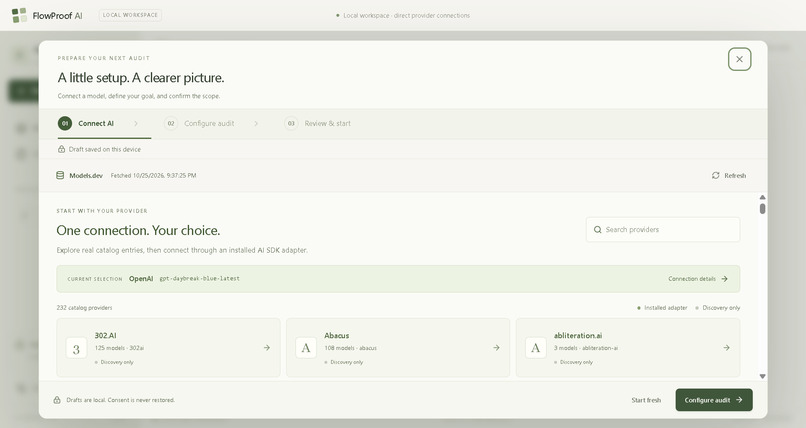The image size is (806, 428).
Task: Click the scrollbar up arrow
Action: [762, 197]
